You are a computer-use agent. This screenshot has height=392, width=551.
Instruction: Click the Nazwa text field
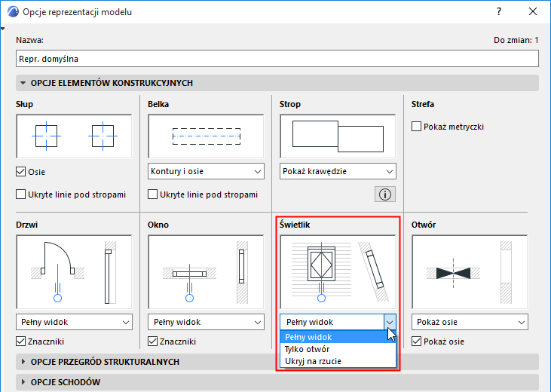click(277, 58)
